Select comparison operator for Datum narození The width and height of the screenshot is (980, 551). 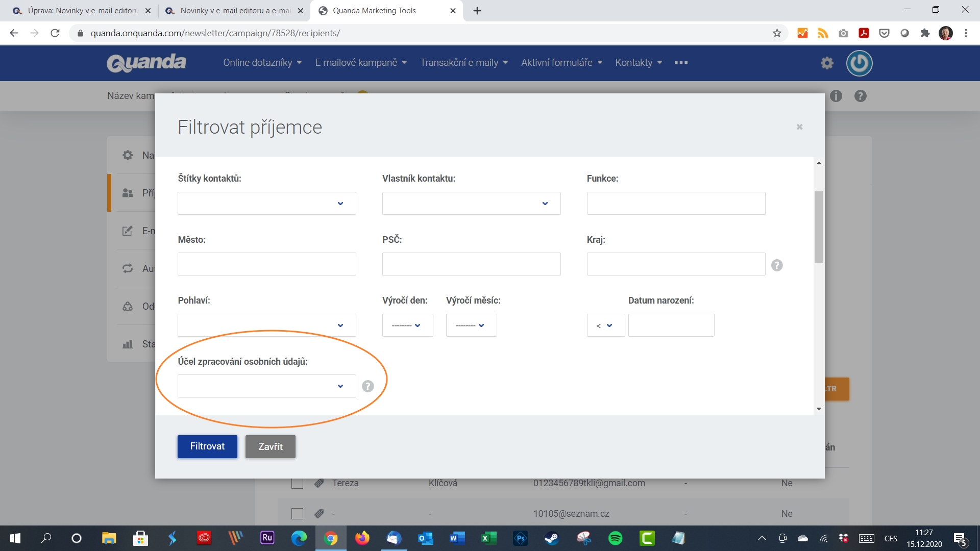(605, 325)
